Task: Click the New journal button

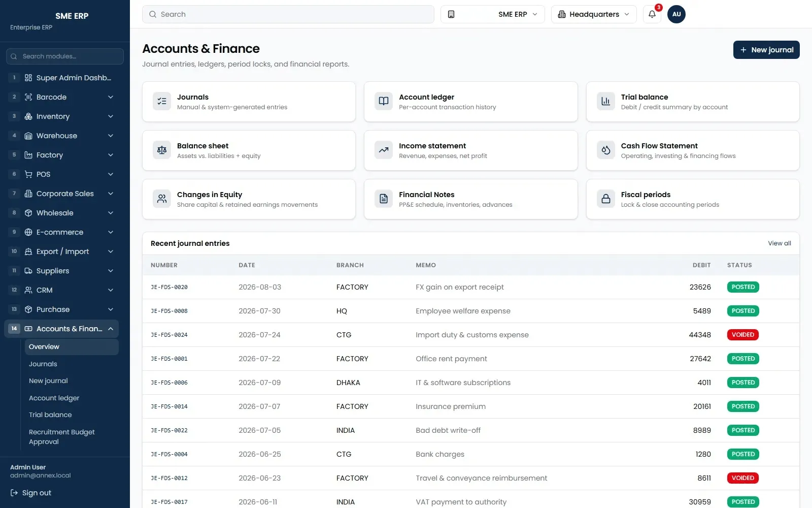Action: (x=766, y=50)
